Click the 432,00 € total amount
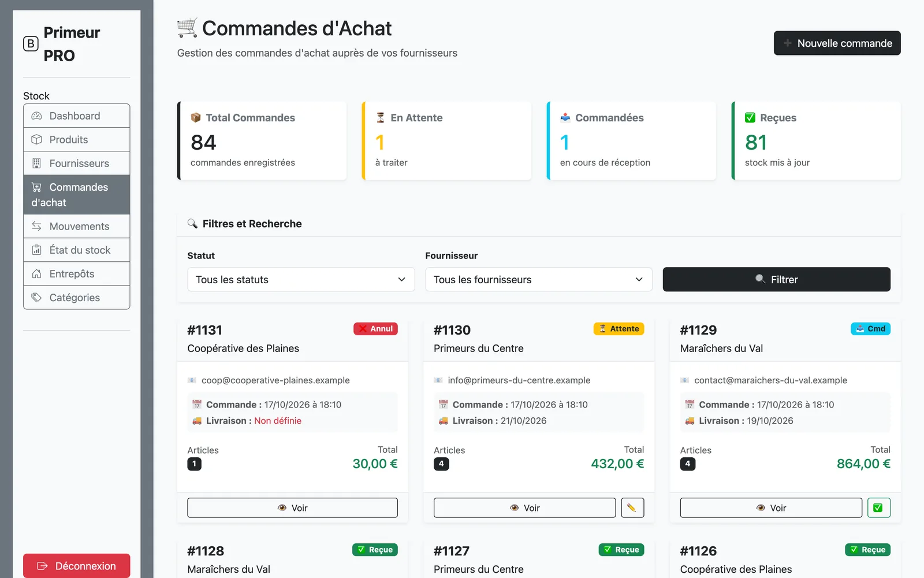 (617, 464)
